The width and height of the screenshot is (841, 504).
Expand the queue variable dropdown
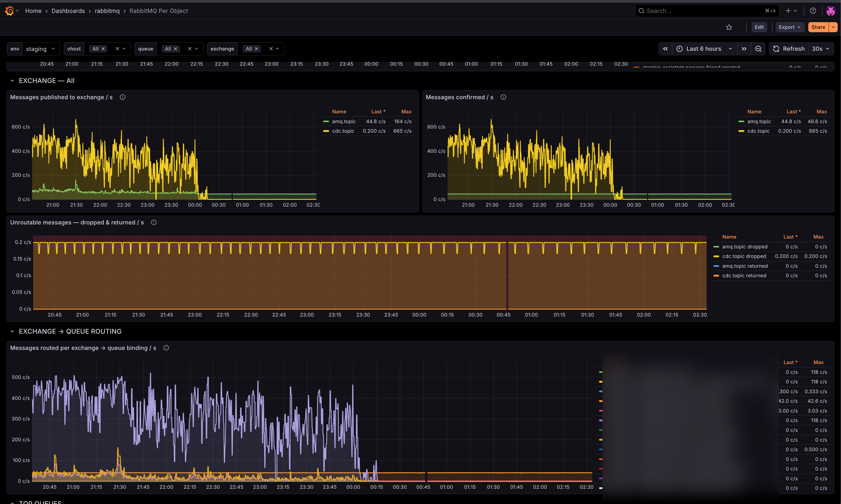coord(197,49)
